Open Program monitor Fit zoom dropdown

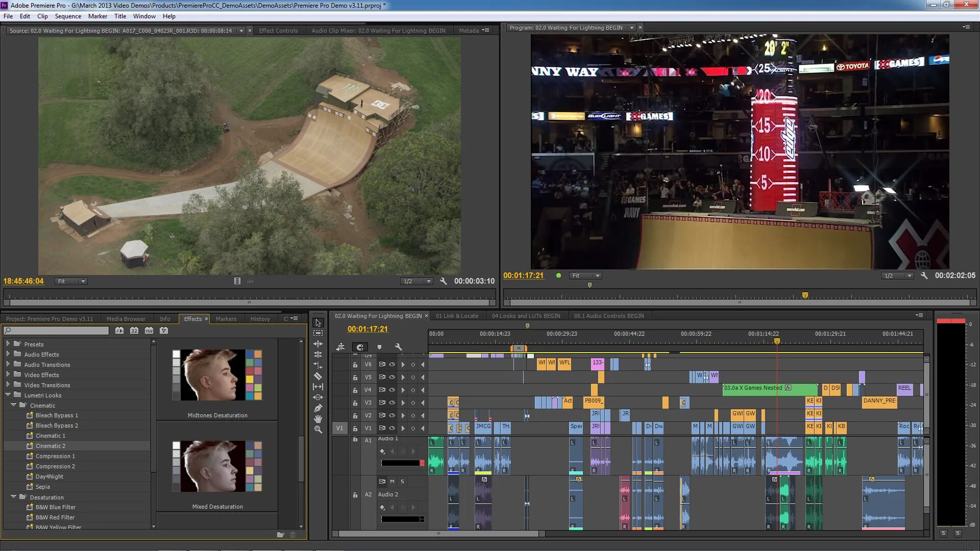click(x=585, y=275)
